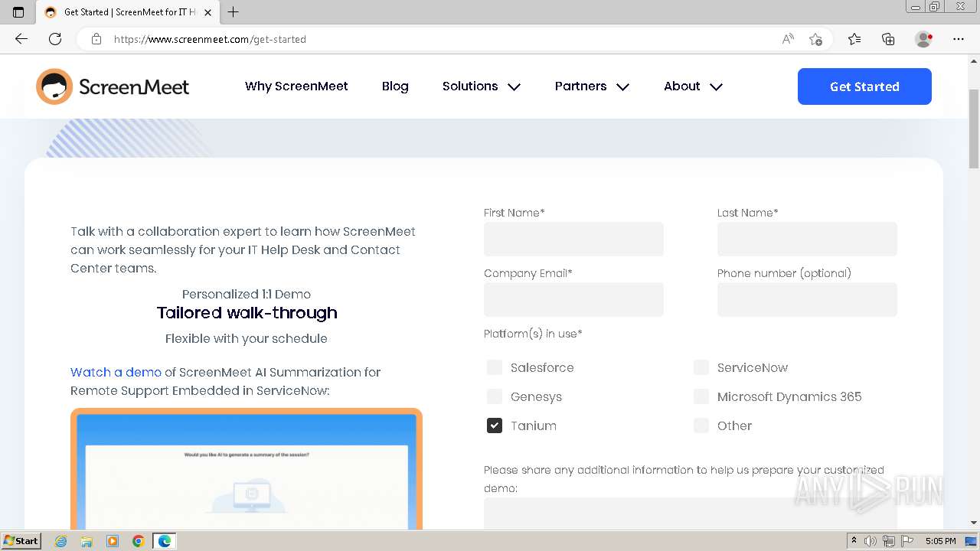Open the Collections icon

point(888,39)
